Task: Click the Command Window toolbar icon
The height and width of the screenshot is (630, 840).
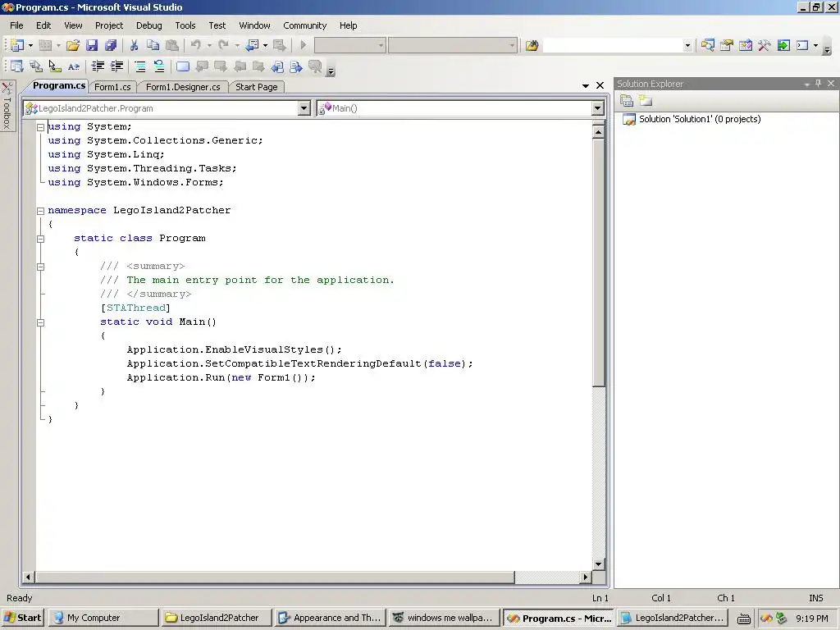Action: [802, 46]
